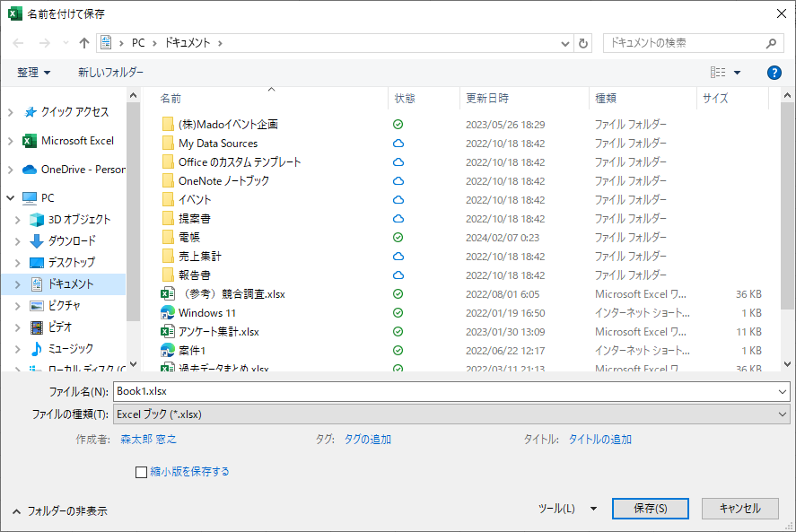
Task: Click synced status icon for 電帳
Action: 398,238
